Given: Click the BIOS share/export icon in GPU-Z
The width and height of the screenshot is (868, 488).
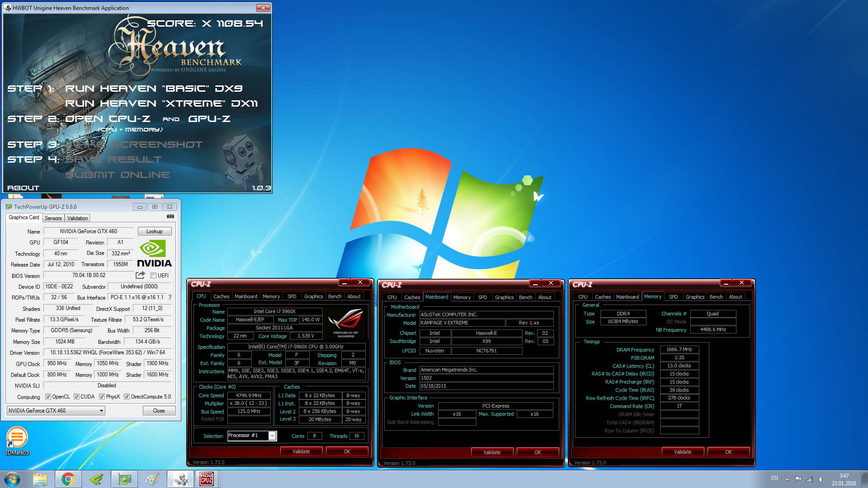Looking at the screenshot, I should (140, 275).
